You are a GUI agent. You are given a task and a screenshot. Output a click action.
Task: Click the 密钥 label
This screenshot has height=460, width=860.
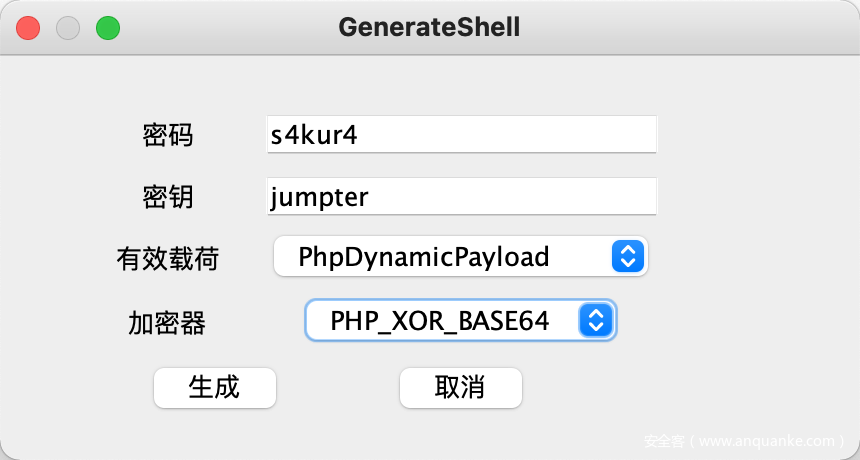click(168, 197)
